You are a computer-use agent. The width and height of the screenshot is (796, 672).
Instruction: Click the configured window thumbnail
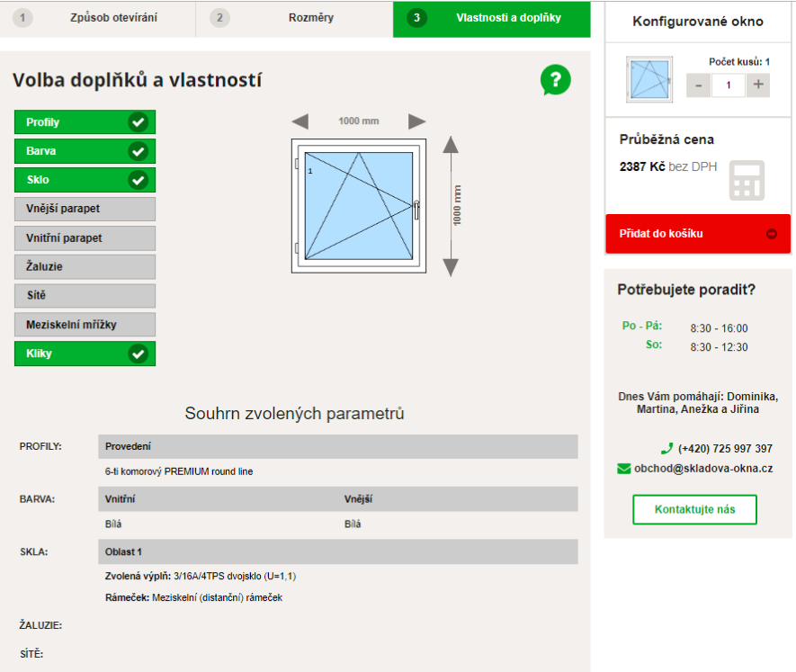649,80
